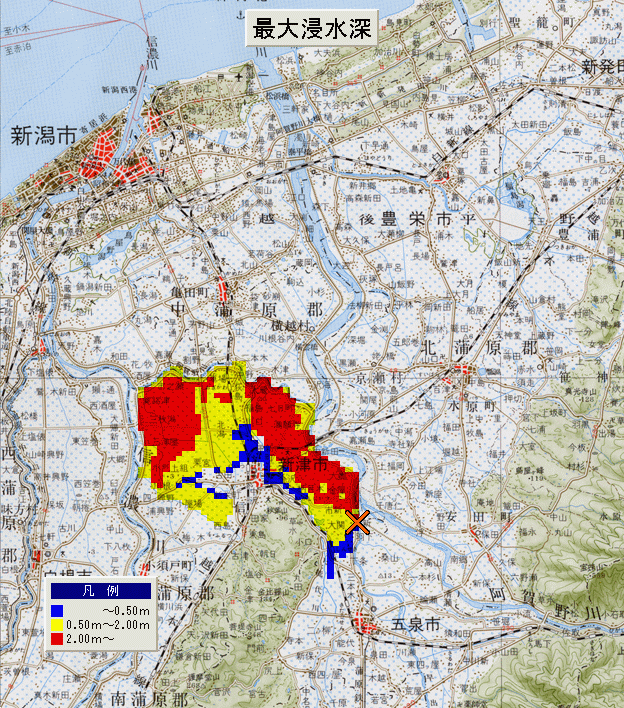Select the yellow legend color swatch
Screen dimensions: 624x708
coord(57,625)
